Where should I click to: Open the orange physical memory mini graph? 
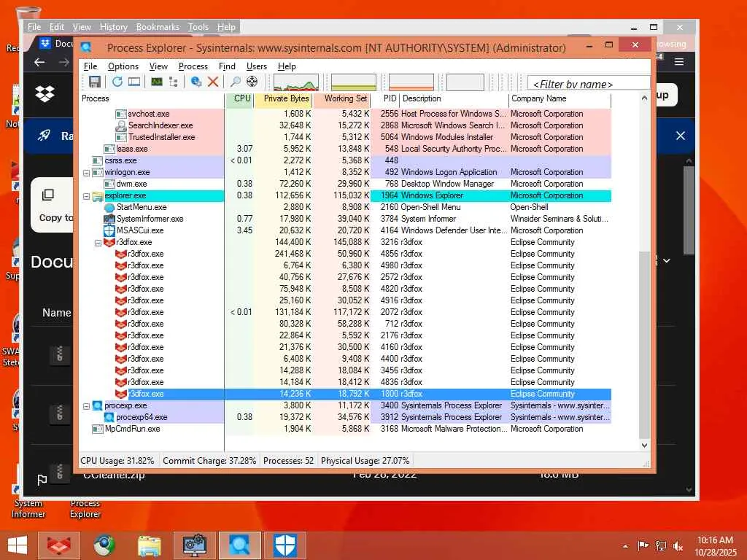click(x=411, y=82)
